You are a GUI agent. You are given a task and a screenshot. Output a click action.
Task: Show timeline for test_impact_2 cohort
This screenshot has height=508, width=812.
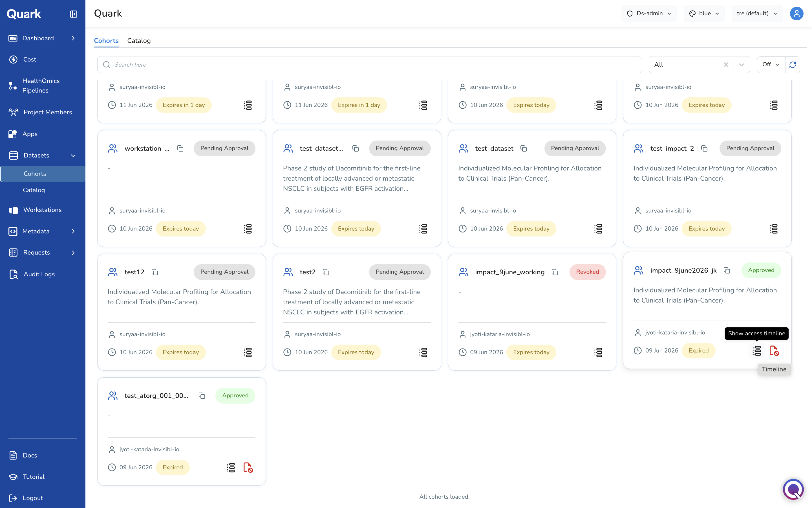point(774,229)
